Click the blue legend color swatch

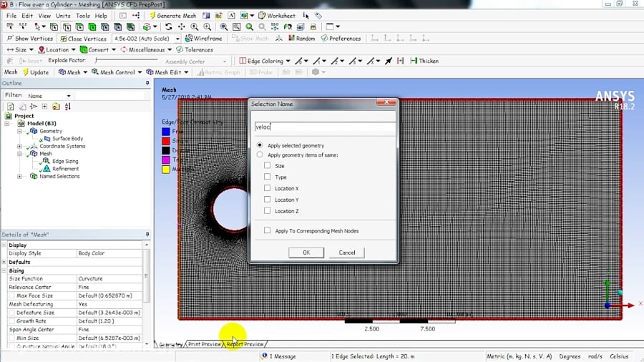coord(166,132)
